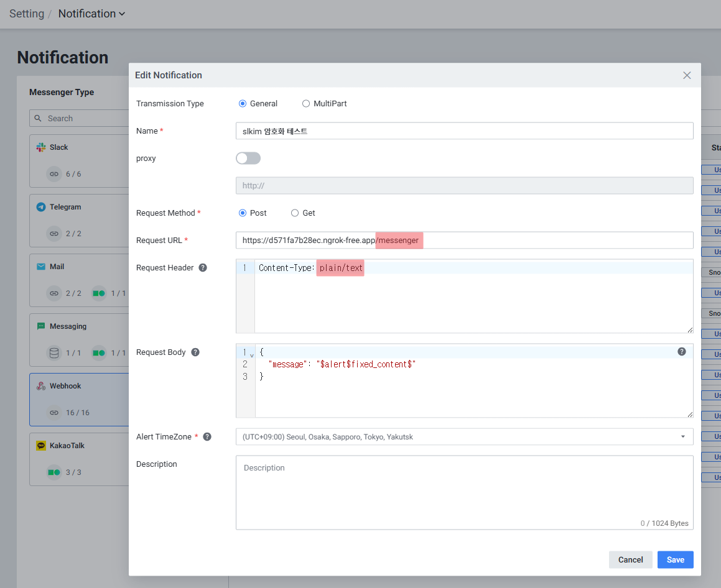This screenshot has width=721, height=588.
Task: Click the Alert TimeZone help icon
Action: click(x=207, y=437)
